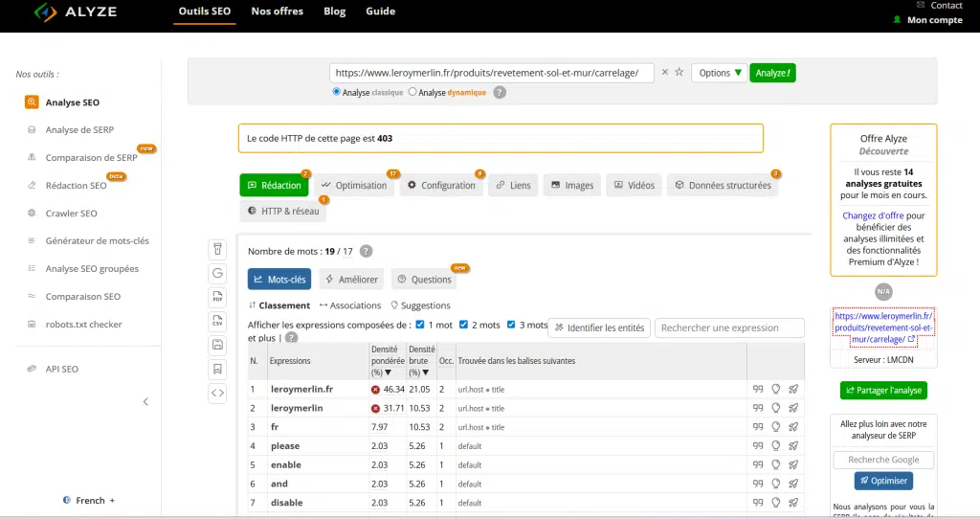The height and width of the screenshot is (519, 980).
Task: Click the red error icon beside 46.34
Action: 375,390
